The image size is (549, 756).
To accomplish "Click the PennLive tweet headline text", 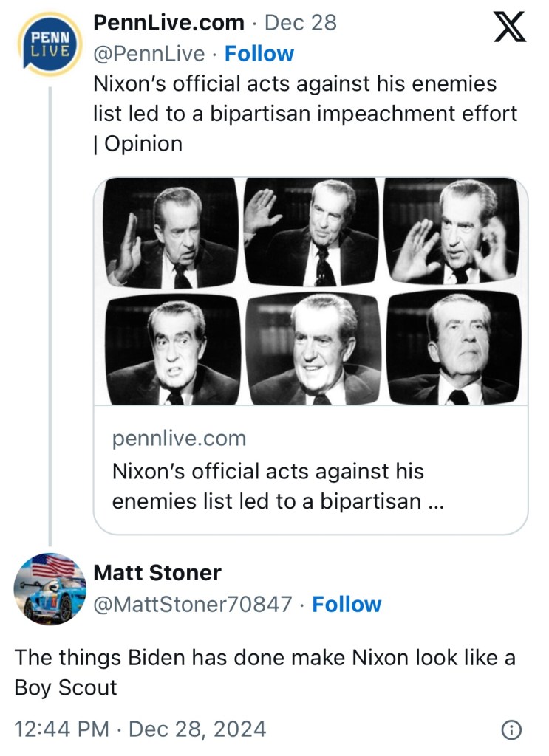I will (x=304, y=114).
